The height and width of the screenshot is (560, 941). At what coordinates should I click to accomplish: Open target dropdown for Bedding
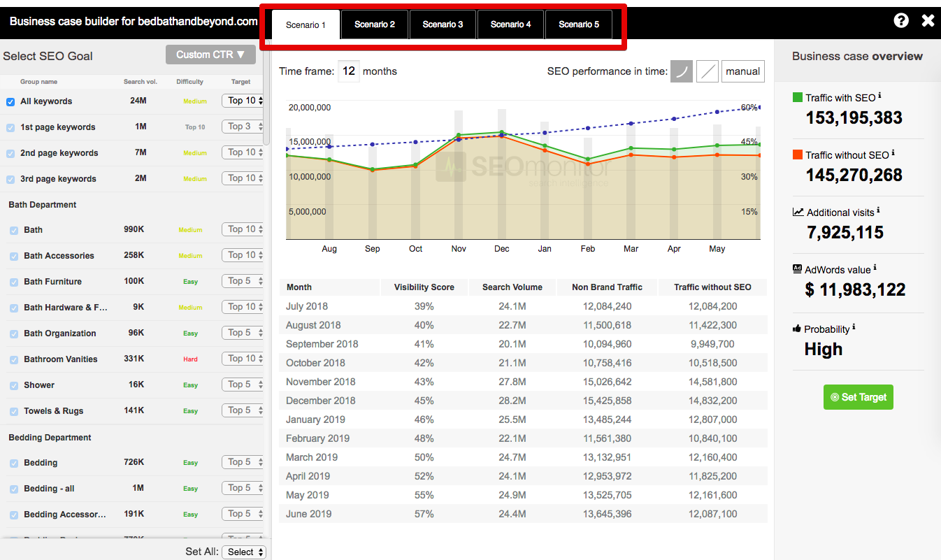tap(243, 462)
